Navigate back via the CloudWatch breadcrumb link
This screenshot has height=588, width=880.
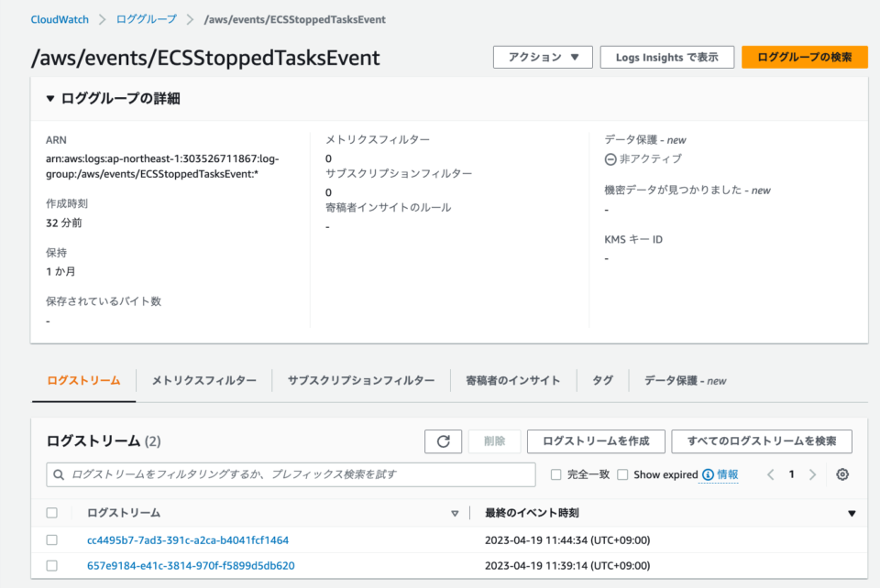click(59, 18)
